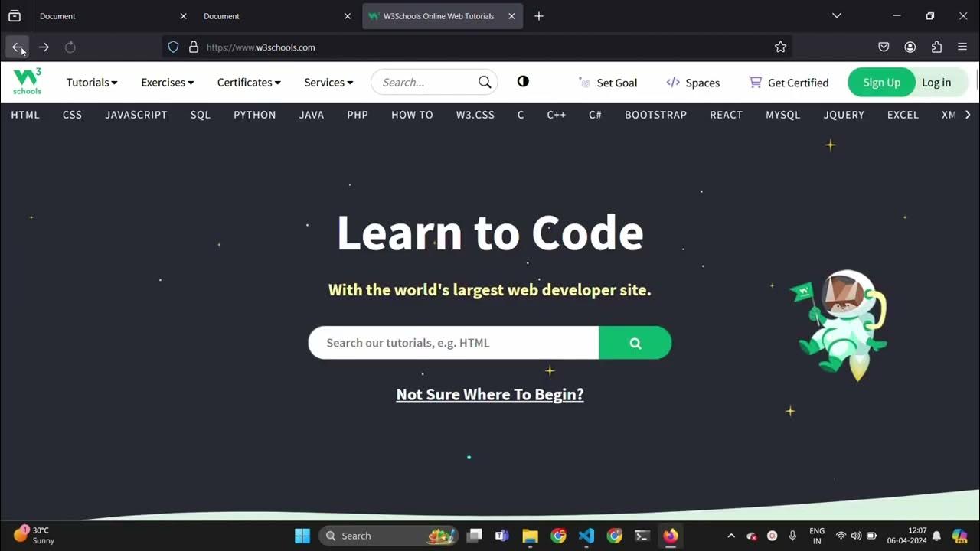Click the Windows taskbar Search box
The height and width of the screenshot is (551, 980).
[389, 536]
